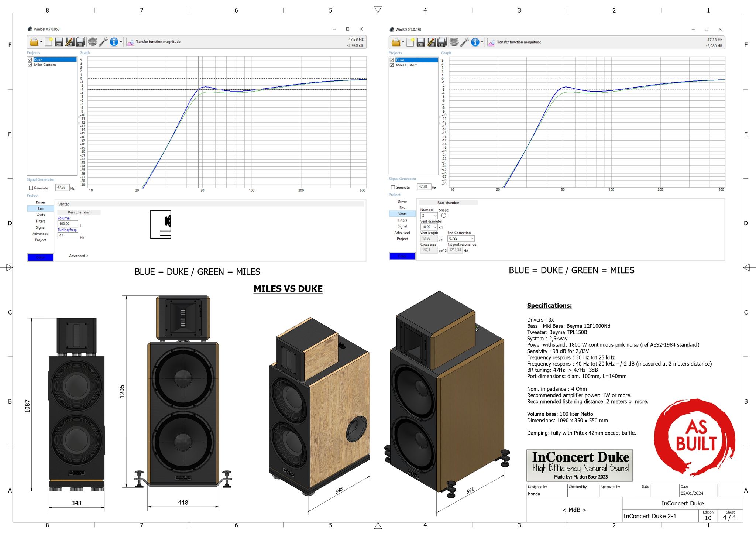756x535 pixels.
Task: Click blue Color swatch in left window
Action: (41, 257)
